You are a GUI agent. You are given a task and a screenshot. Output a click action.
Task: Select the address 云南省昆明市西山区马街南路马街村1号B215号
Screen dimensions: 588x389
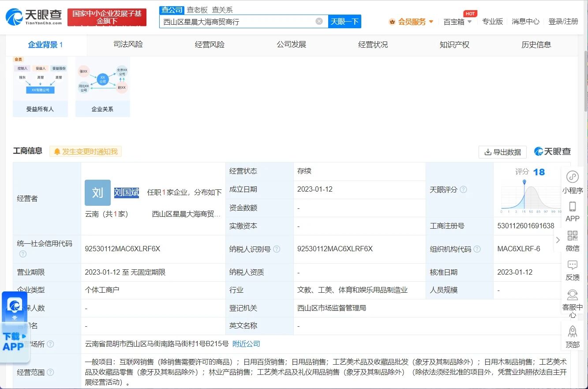pyautogui.click(x=157, y=344)
